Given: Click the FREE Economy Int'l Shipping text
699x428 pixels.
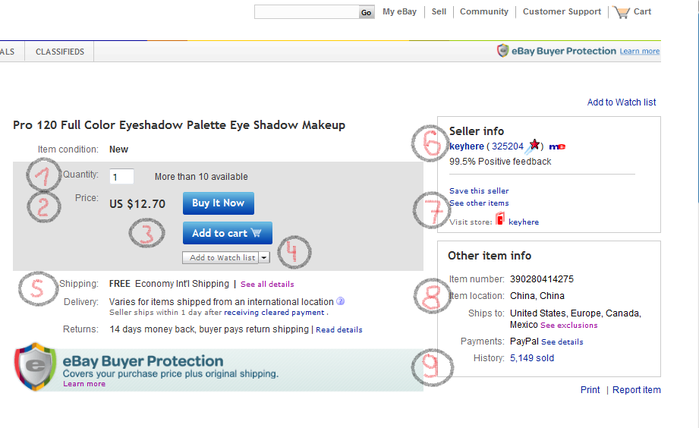Looking at the screenshot, I should [x=169, y=284].
